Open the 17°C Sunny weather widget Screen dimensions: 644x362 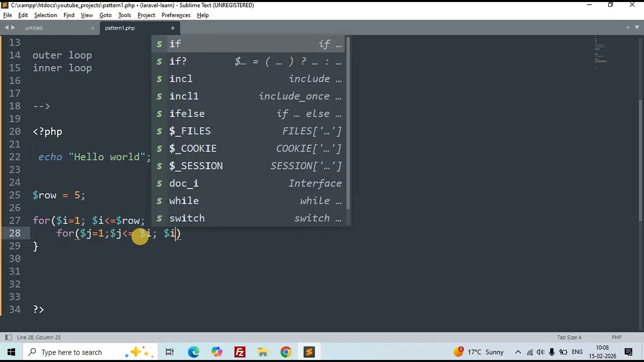478,352
